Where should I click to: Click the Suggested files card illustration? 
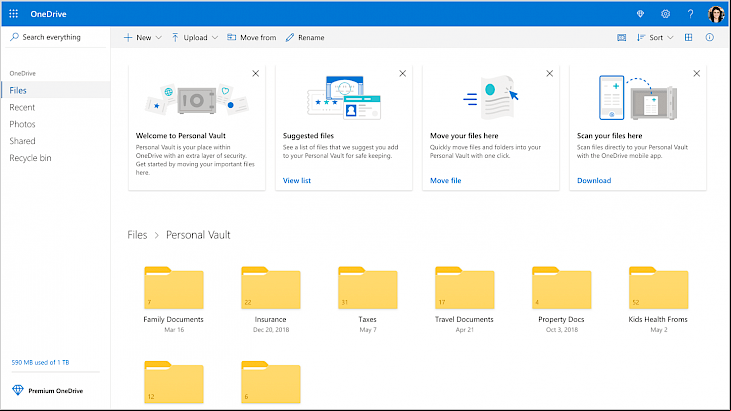(x=344, y=97)
